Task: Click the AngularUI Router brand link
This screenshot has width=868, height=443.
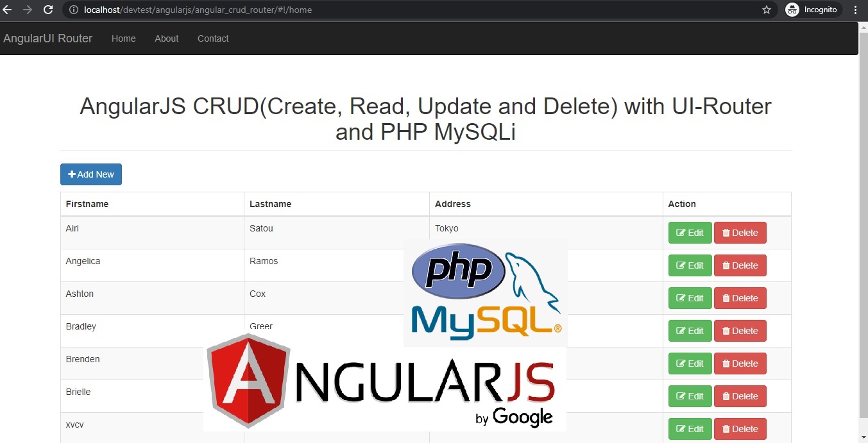Action: coord(48,38)
